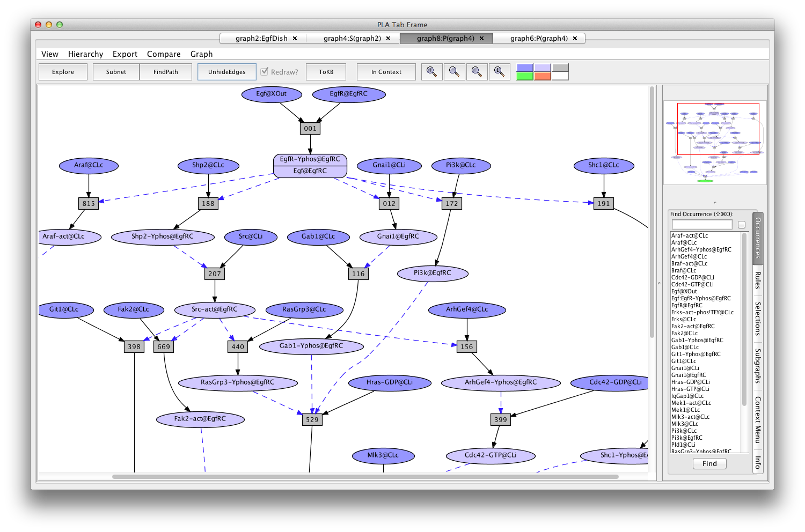The image size is (805, 532).
Task: Select the white color swatch
Action: click(x=560, y=76)
